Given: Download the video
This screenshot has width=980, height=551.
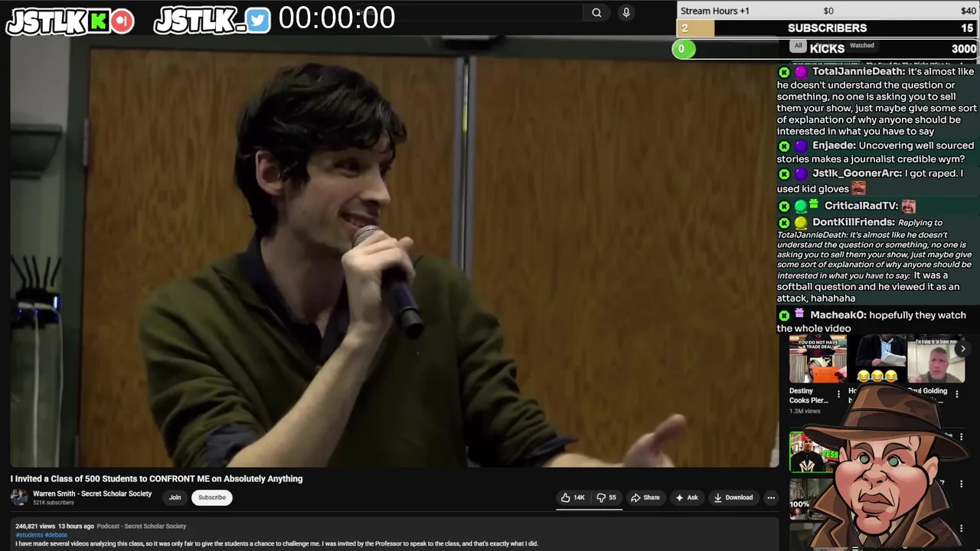Looking at the screenshot, I should [733, 497].
